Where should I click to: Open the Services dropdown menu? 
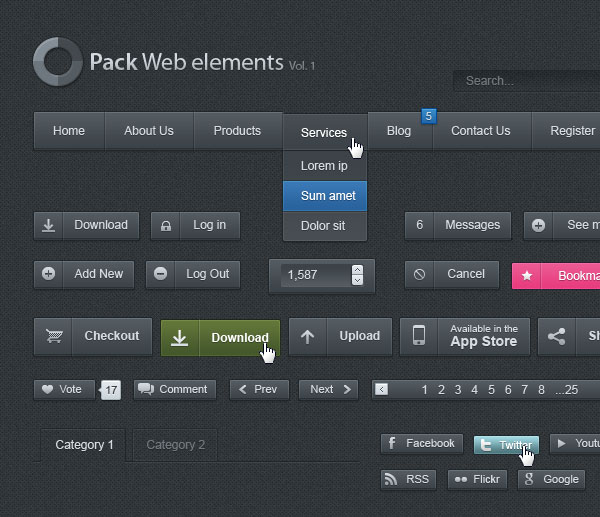point(325,132)
